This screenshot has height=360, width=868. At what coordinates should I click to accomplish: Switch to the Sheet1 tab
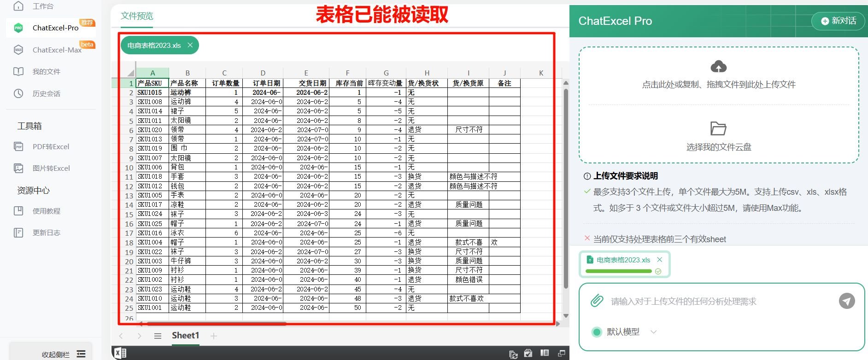click(185, 336)
